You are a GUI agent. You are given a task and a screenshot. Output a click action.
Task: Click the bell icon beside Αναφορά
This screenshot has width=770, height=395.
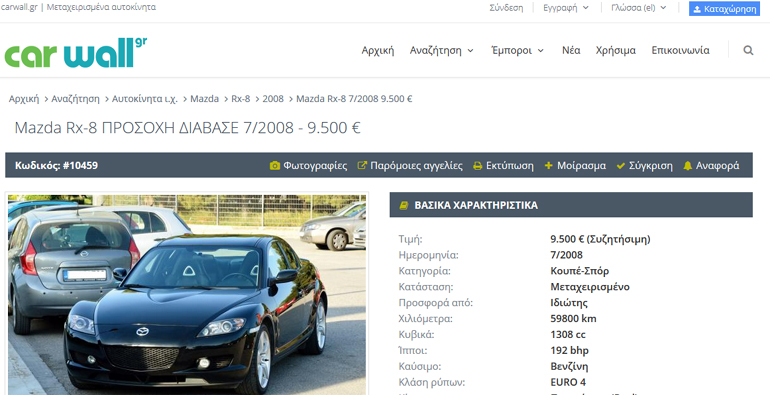tap(688, 166)
